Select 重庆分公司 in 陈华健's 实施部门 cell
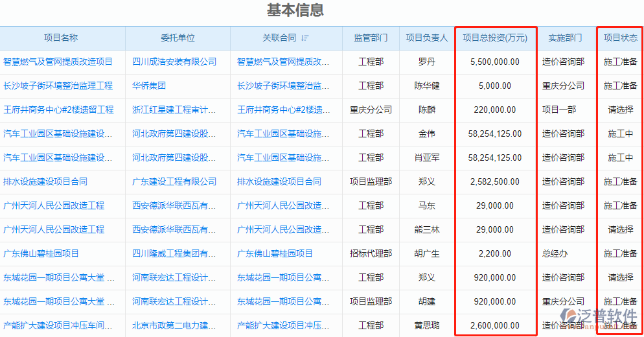This screenshot has width=644, height=337. [563, 86]
